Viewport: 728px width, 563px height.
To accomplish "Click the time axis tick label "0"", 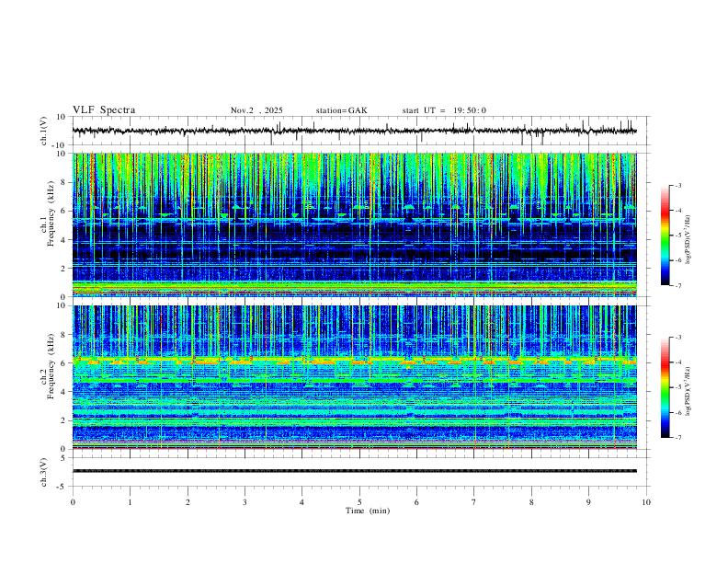I will tap(73, 502).
